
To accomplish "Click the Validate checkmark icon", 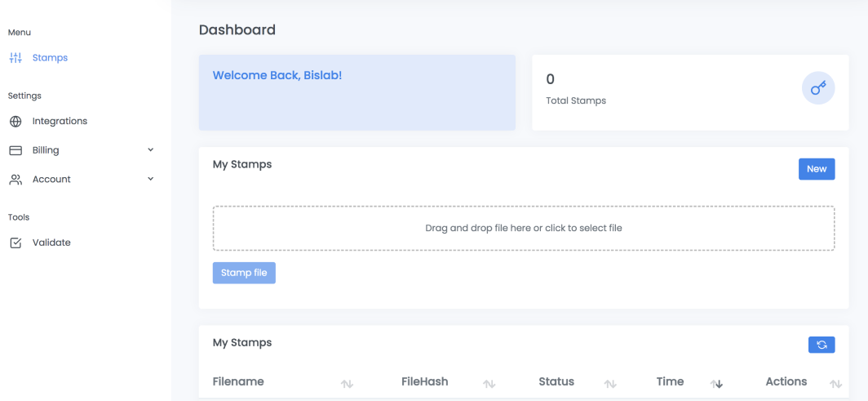I will (x=15, y=243).
